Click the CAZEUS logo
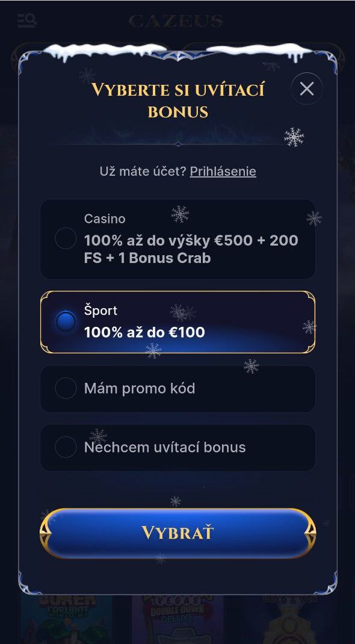Viewport: 355px width, 644px height. click(x=176, y=21)
